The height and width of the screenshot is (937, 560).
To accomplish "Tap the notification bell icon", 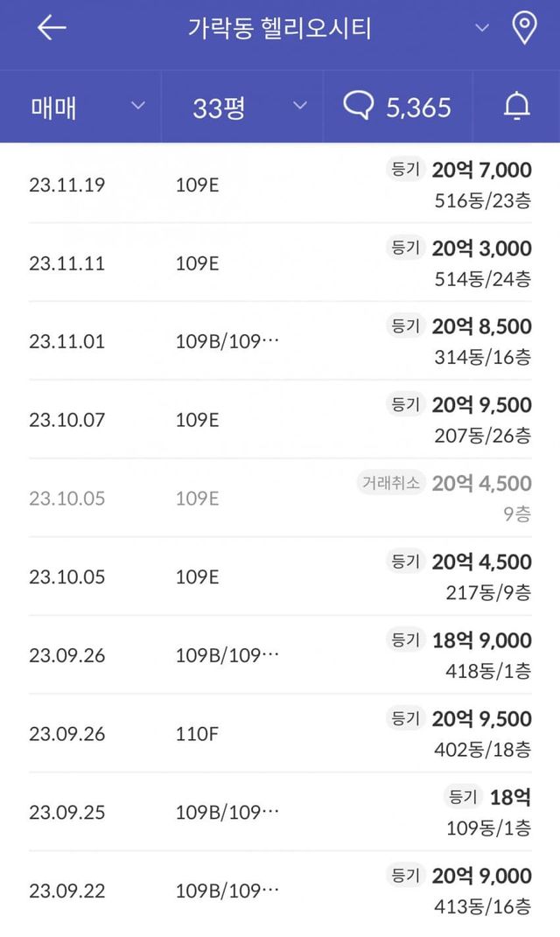I will pos(517,107).
